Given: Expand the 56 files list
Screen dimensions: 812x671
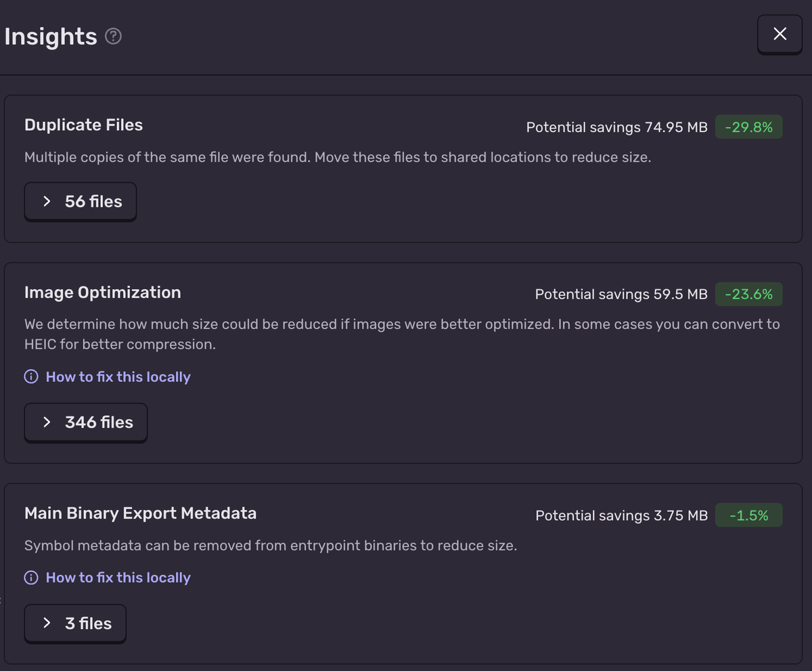Looking at the screenshot, I should coord(81,201).
